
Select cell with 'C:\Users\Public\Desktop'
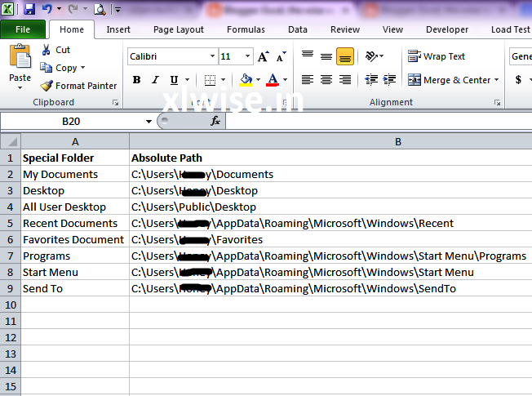point(330,207)
